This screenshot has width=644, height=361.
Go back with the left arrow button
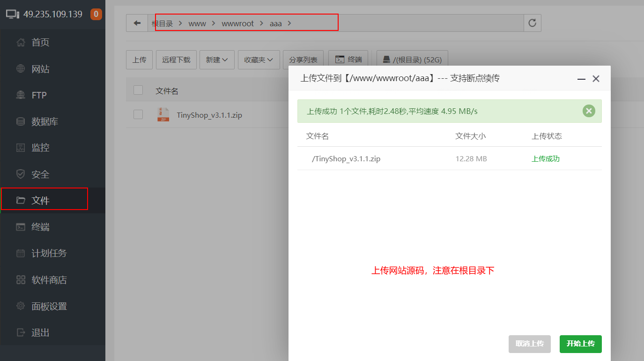pyautogui.click(x=137, y=23)
